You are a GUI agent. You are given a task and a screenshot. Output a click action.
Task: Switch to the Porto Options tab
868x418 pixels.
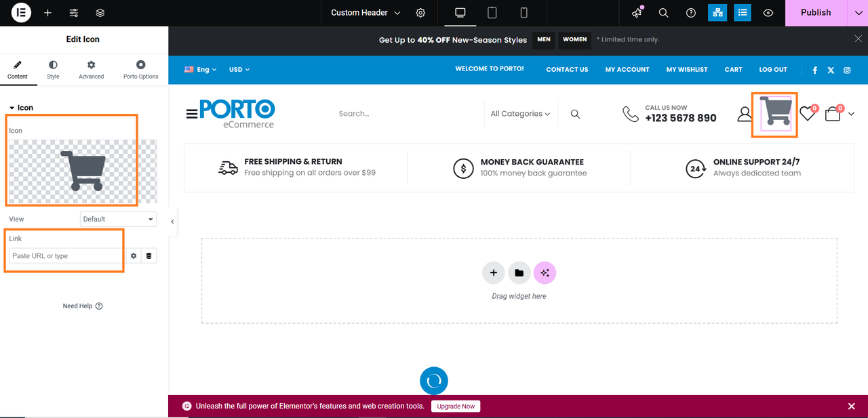[x=140, y=70]
